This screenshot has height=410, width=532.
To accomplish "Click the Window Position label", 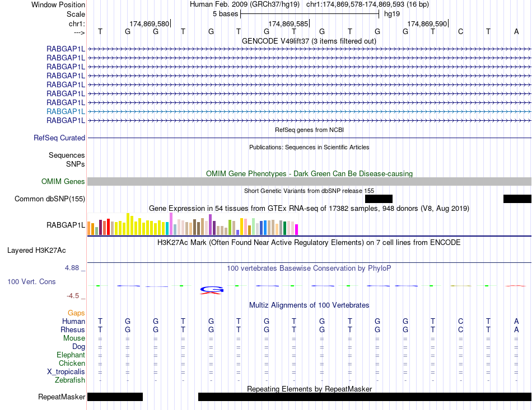I will [x=58, y=4].
